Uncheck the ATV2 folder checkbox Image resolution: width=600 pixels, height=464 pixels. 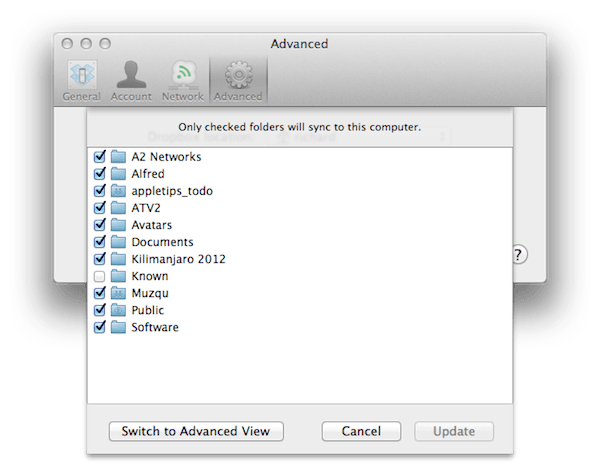click(99, 208)
